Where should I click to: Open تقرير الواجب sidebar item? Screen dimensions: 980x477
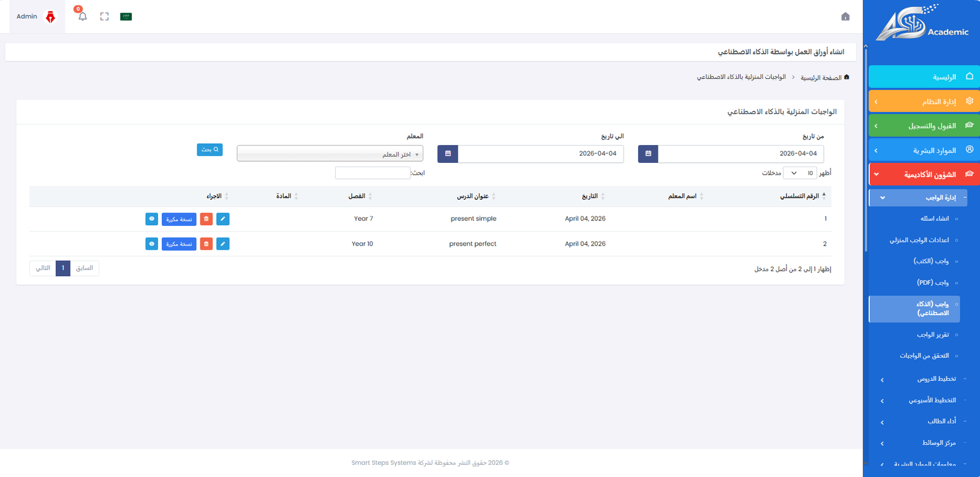pos(933,335)
